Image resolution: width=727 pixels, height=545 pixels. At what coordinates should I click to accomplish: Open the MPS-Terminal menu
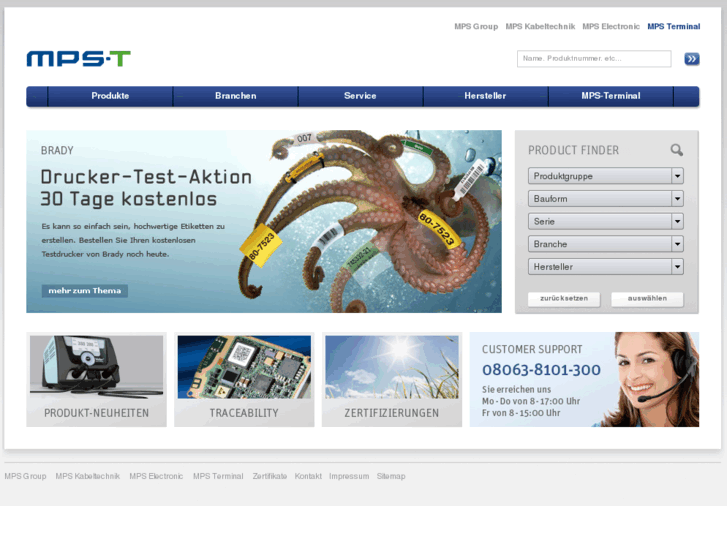tap(611, 96)
